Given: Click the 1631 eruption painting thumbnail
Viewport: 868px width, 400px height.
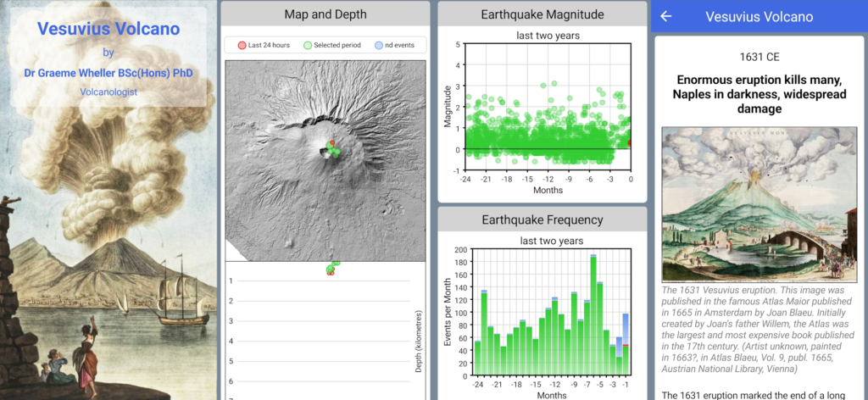Looking at the screenshot, I should pos(761,205).
